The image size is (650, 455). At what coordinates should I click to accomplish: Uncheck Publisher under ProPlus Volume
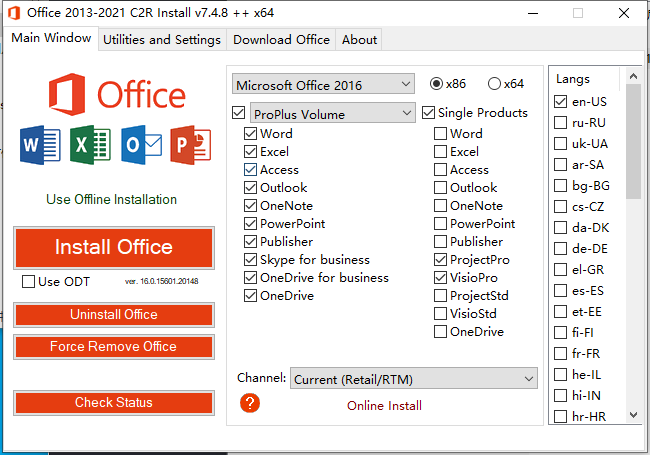click(x=251, y=242)
